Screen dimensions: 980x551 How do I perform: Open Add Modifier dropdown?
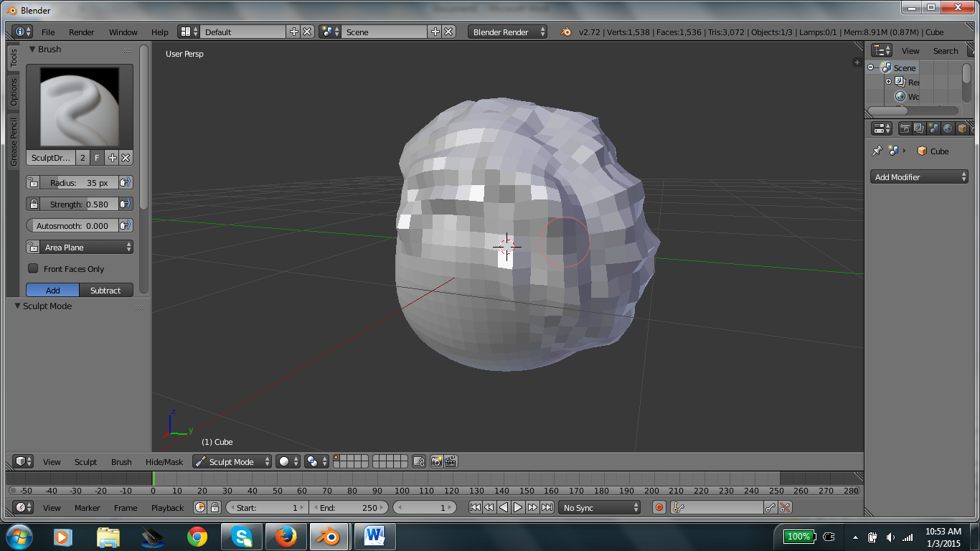tap(920, 176)
